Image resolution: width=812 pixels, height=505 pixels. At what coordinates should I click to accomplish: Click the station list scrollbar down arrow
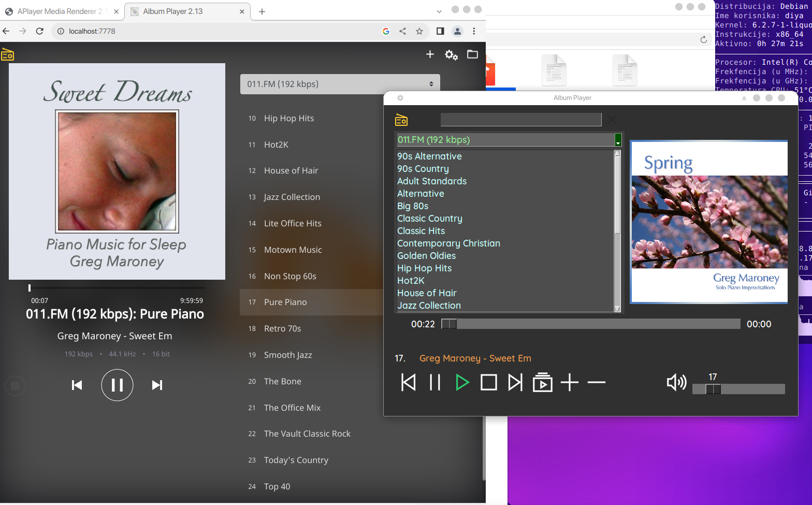617,309
